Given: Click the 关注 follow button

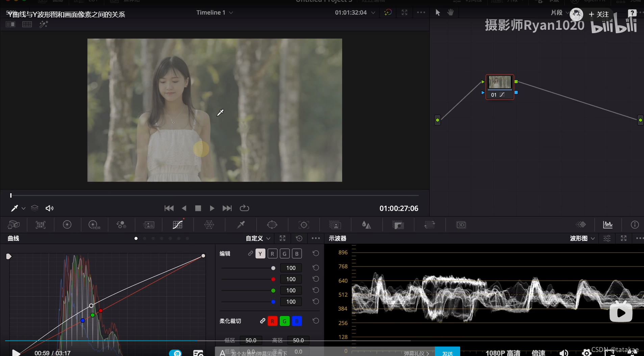Looking at the screenshot, I should 599,14.
